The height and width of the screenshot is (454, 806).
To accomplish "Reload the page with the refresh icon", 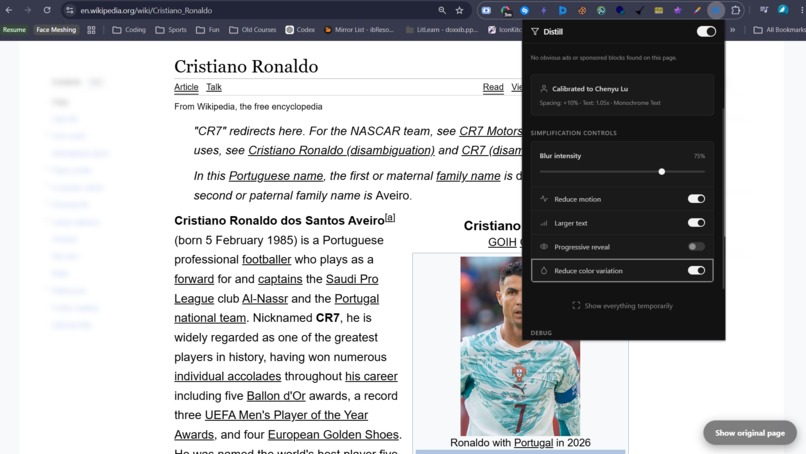I will tap(47, 10).
